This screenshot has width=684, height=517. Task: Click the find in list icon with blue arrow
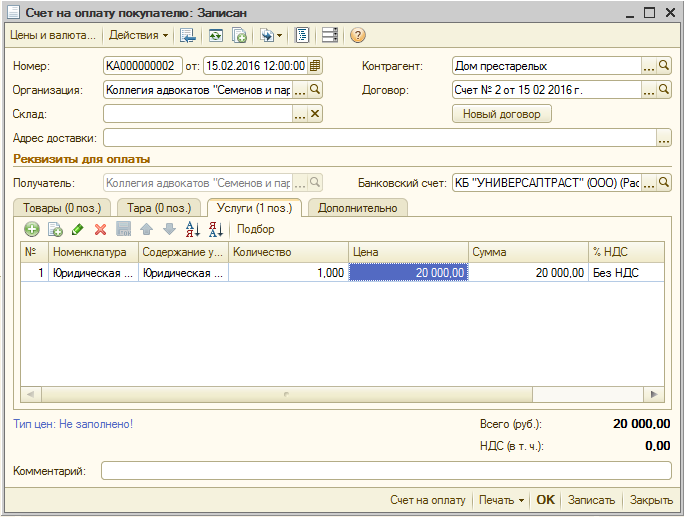[188, 35]
